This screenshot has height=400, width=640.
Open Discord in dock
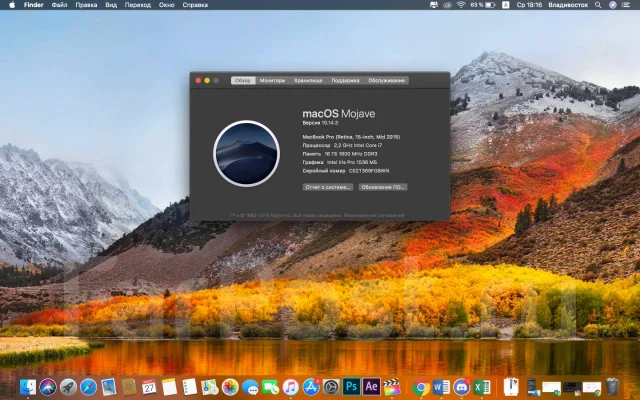[x=461, y=387]
